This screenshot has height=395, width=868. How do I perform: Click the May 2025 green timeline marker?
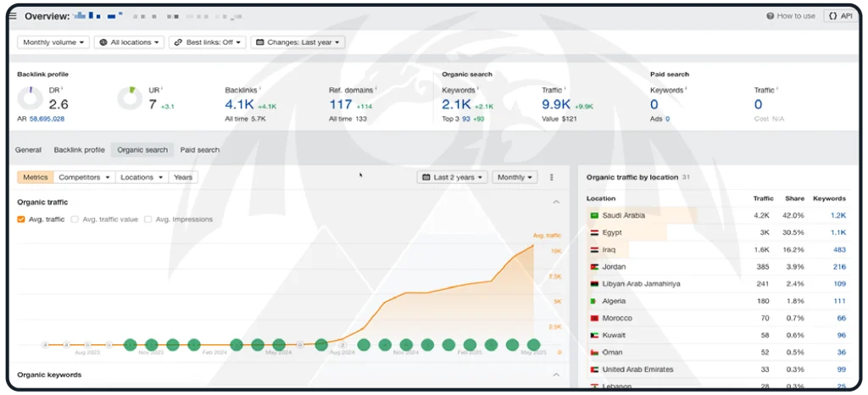(x=533, y=345)
